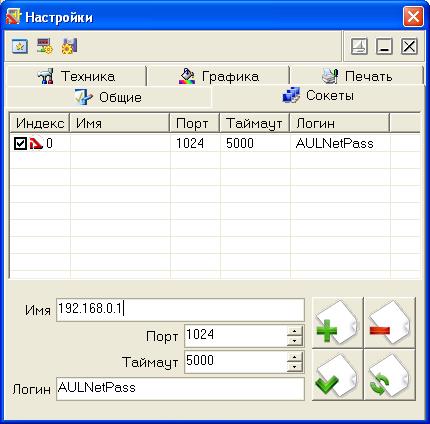Go to the Общие tab
This screenshot has height=424, width=430.
[109, 97]
